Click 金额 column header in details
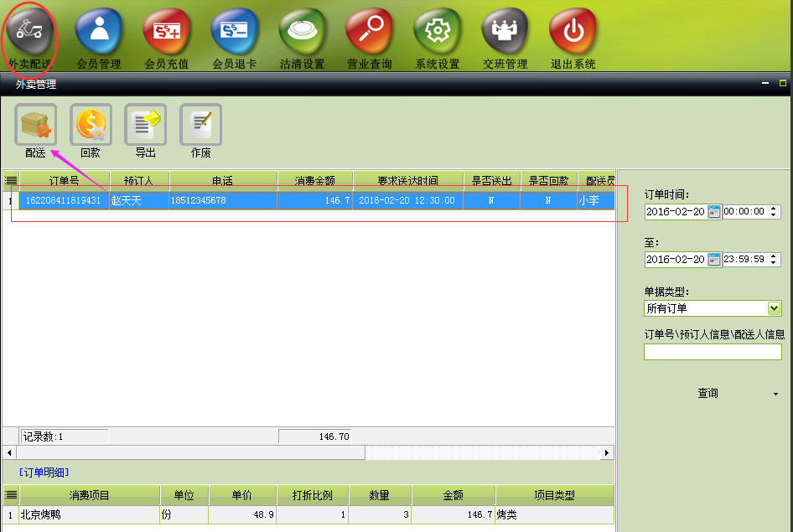This screenshot has height=532, width=793. [454, 495]
